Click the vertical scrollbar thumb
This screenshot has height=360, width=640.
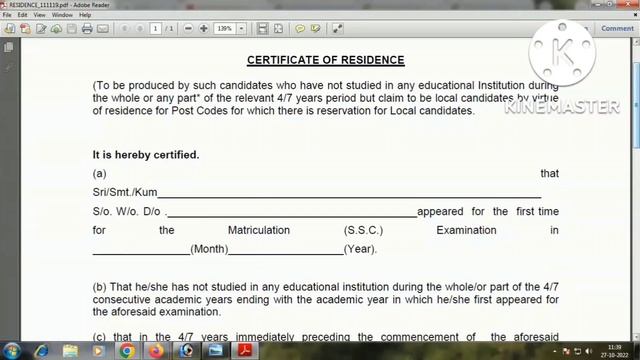coord(636,105)
